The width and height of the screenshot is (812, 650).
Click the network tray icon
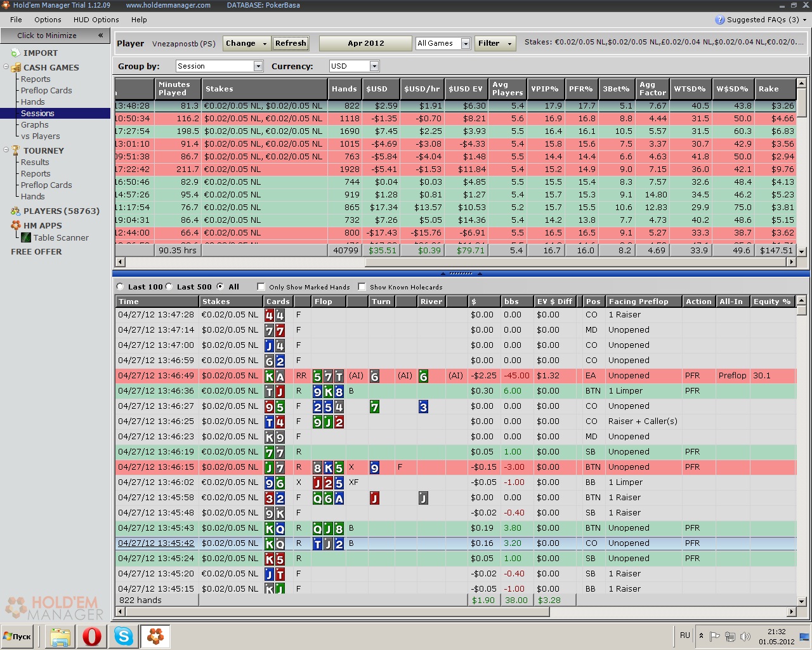[730, 636]
